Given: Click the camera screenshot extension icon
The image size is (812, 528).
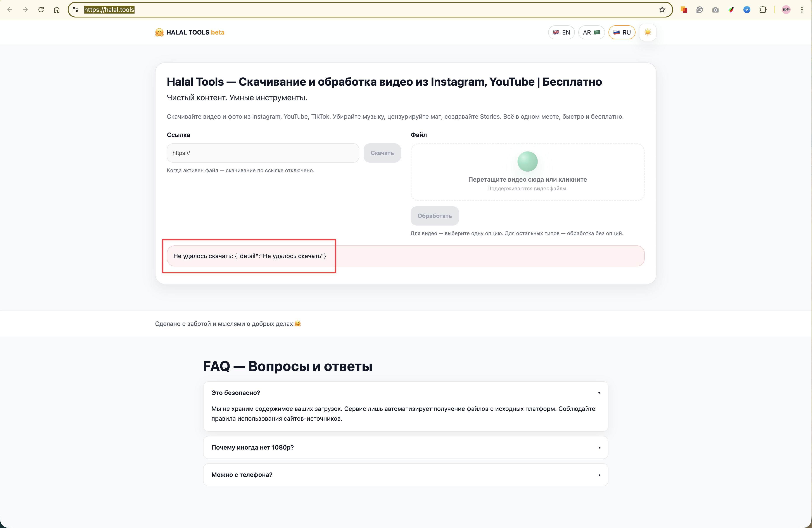Looking at the screenshot, I should 715,10.
